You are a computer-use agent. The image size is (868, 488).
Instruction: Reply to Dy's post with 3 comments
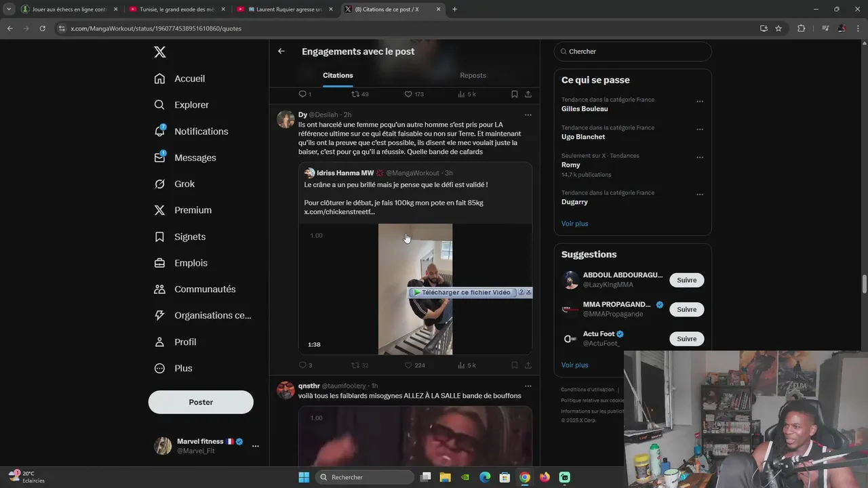[305, 365]
